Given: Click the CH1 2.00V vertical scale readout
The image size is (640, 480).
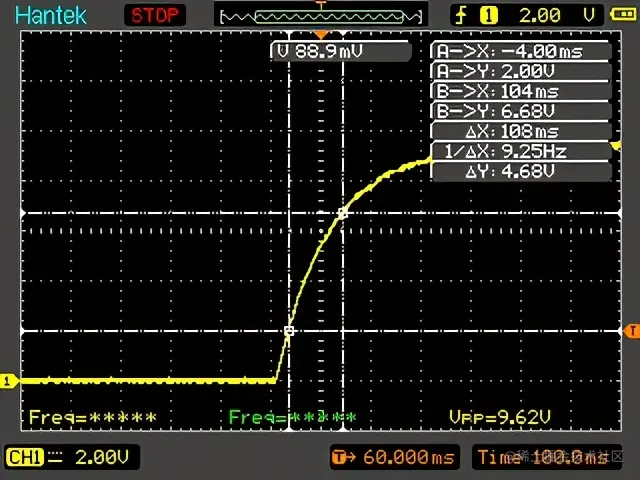Looking at the screenshot, I should tap(102, 457).
